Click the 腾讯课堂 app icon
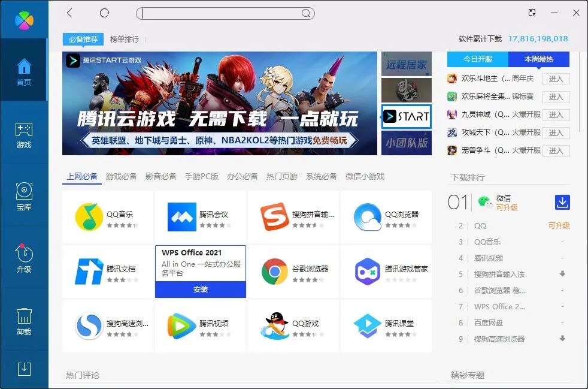This screenshot has width=588, height=389. point(368,326)
